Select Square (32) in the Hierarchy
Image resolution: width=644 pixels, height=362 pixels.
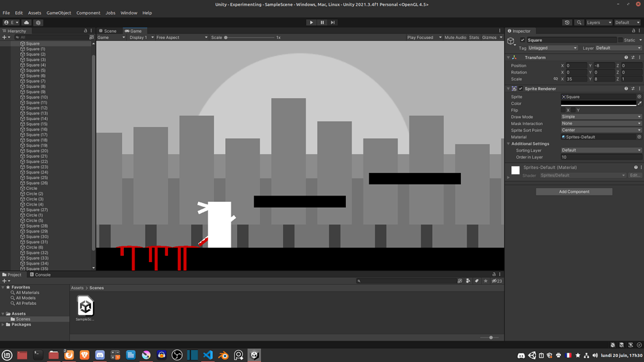pyautogui.click(x=36, y=251)
